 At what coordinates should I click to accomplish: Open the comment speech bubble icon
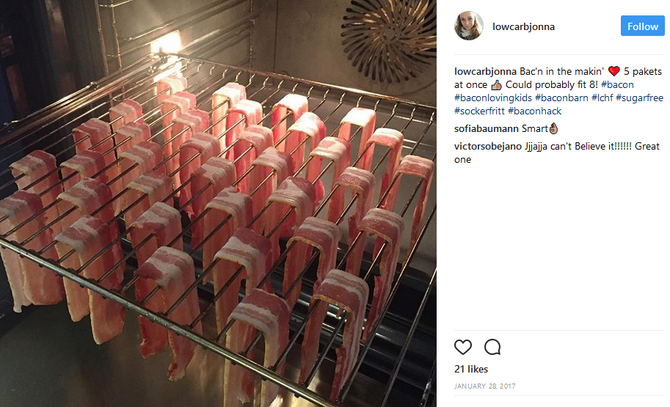[492, 347]
